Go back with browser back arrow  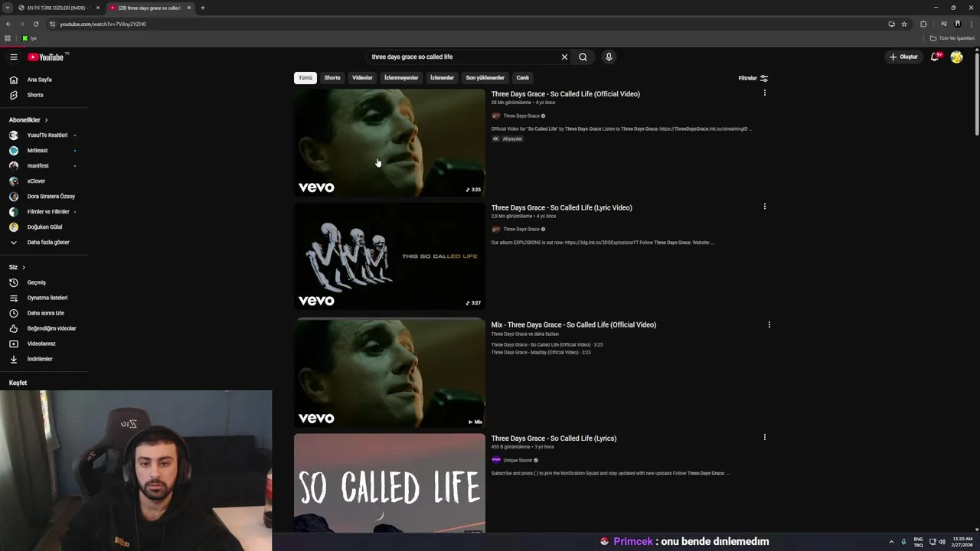point(8,24)
